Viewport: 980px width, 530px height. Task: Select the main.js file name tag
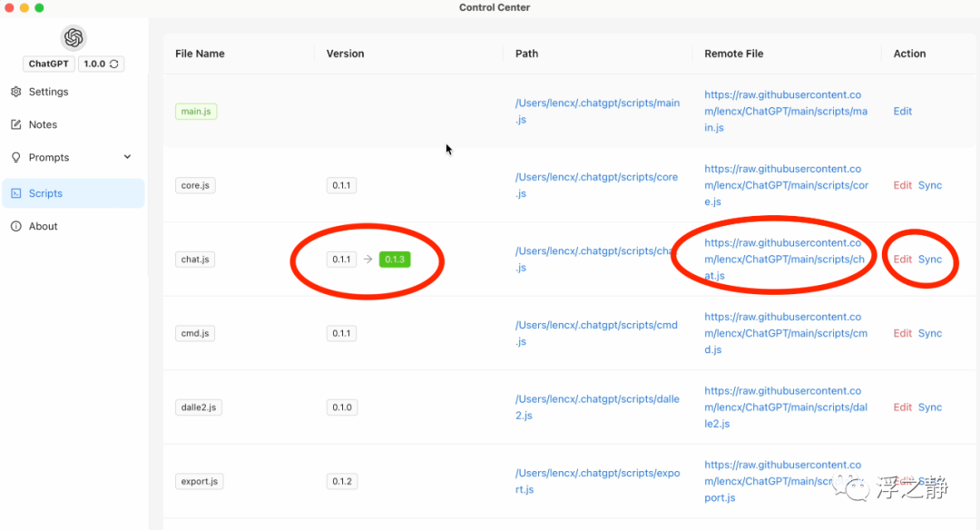(196, 112)
